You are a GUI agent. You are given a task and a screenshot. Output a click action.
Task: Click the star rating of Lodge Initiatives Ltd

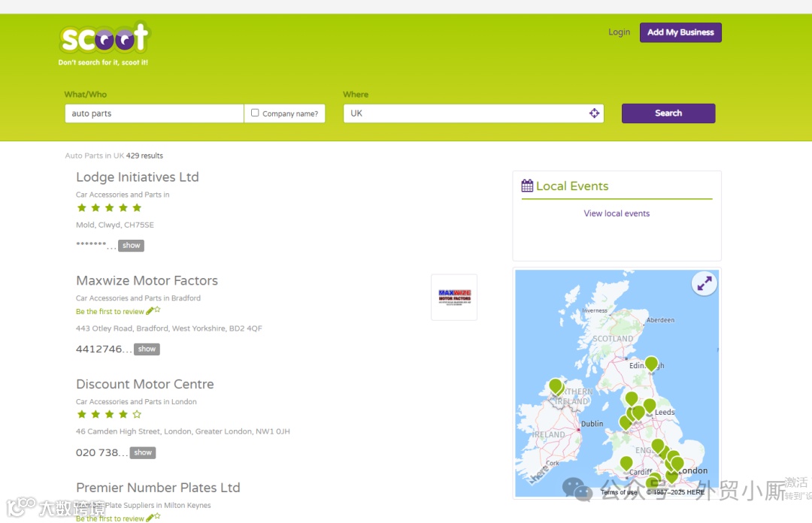click(x=109, y=207)
